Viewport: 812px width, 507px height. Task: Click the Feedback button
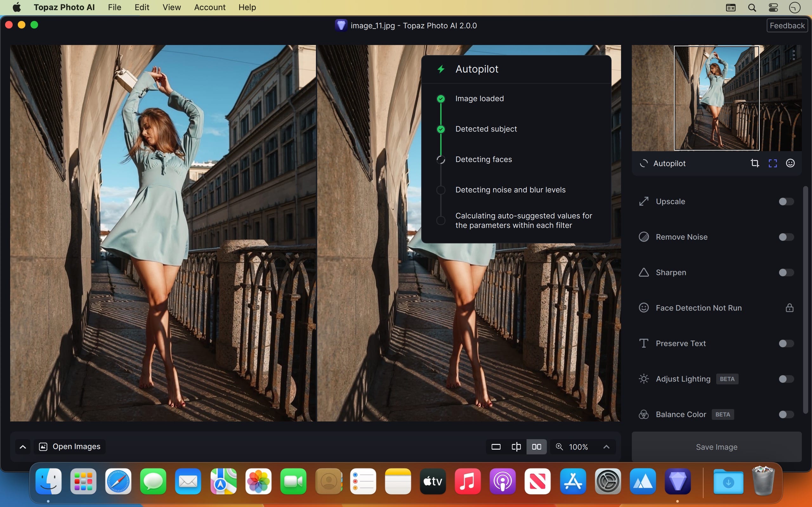coord(787,25)
